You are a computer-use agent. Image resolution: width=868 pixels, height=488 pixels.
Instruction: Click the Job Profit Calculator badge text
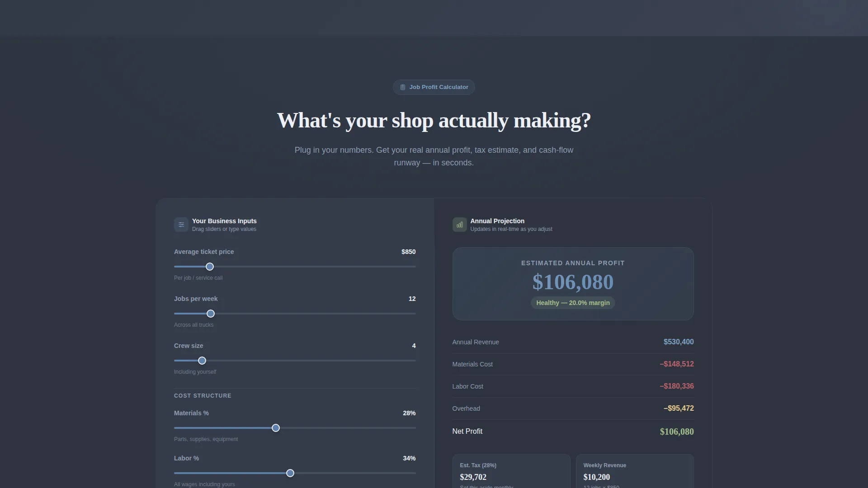pos(439,87)
